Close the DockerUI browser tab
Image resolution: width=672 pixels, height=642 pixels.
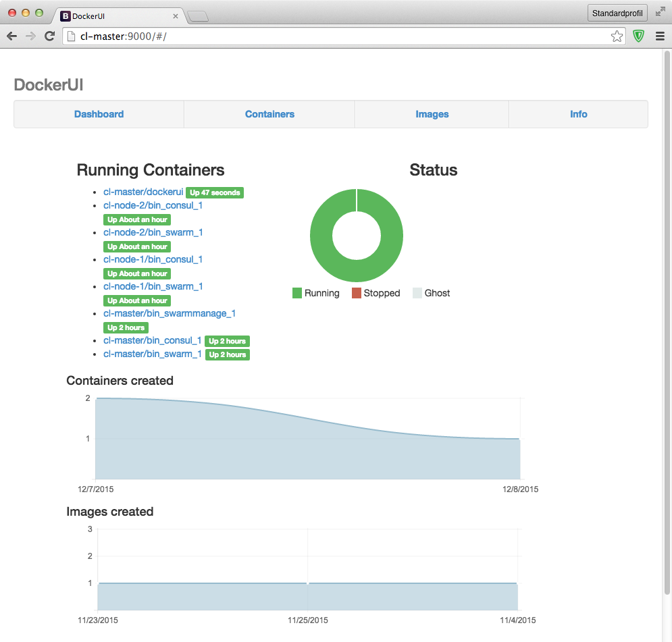click(x=176, y=16)
